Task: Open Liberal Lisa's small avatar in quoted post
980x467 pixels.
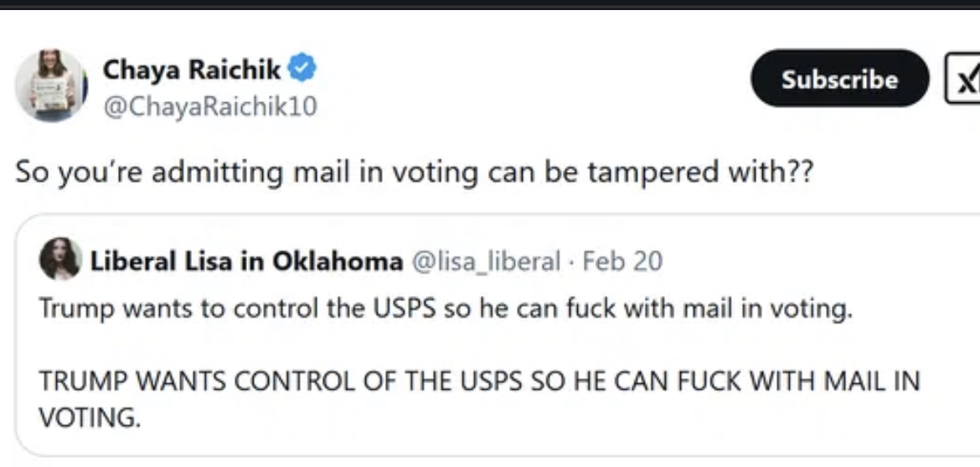Action: tap(60, 261)
